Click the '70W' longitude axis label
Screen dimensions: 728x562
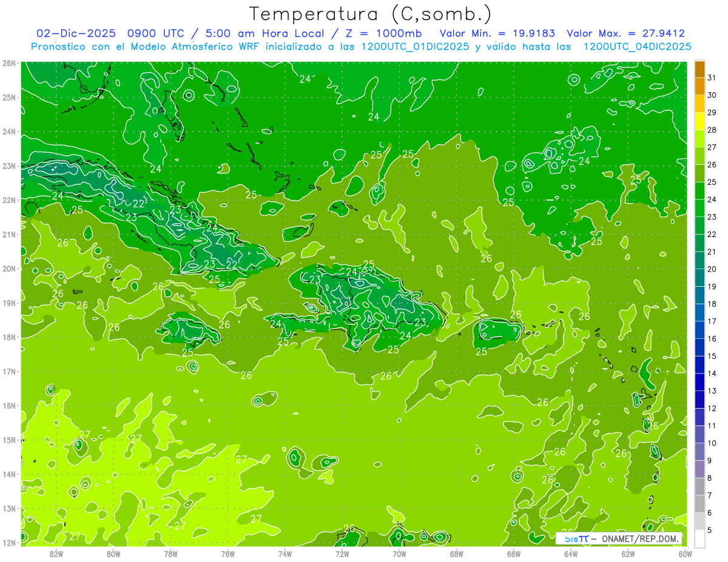click(399, 554)
